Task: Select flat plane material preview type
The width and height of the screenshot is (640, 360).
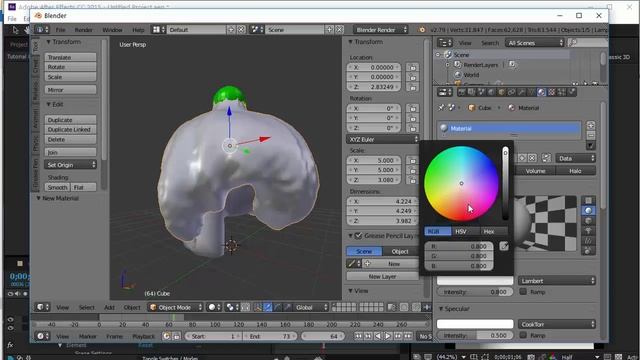Action: click(588, 200)
